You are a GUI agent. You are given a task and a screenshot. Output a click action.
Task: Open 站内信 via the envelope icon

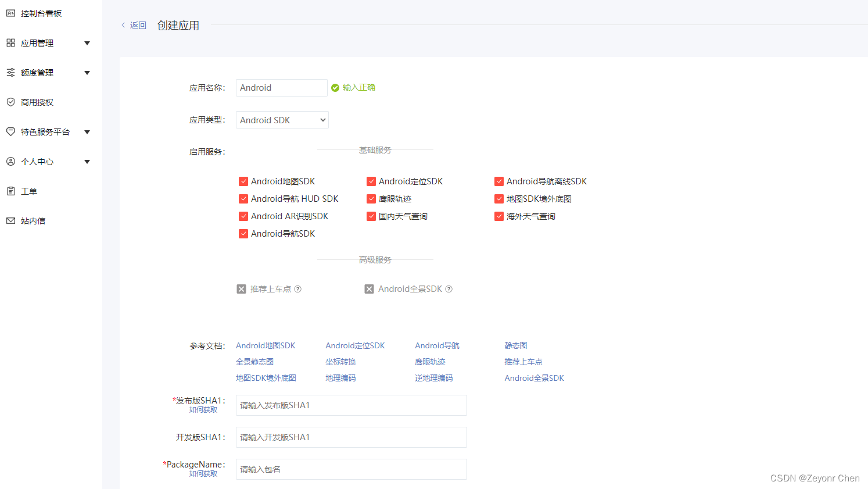(x=10, y=220)
